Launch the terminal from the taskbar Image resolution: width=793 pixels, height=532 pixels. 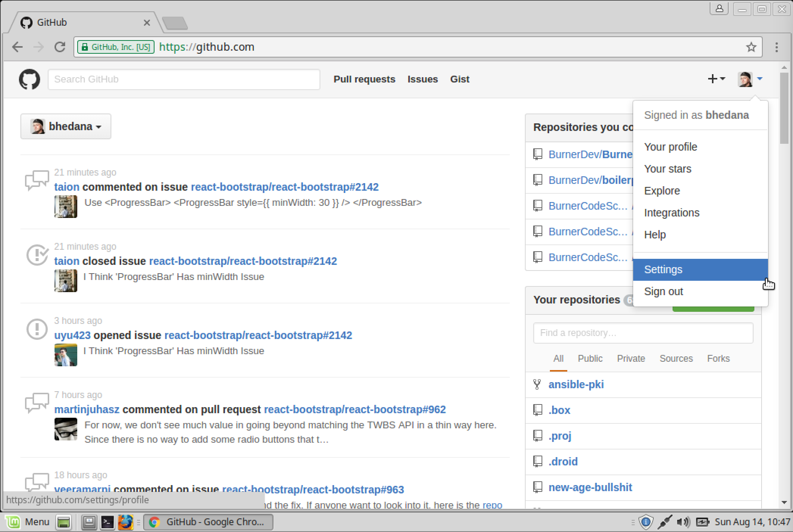(x=107, y=522)
